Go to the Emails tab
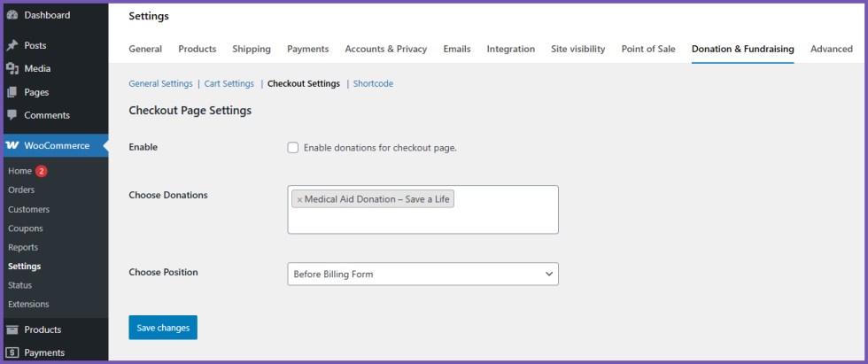 pyautogui.click(x=457, y=49)
